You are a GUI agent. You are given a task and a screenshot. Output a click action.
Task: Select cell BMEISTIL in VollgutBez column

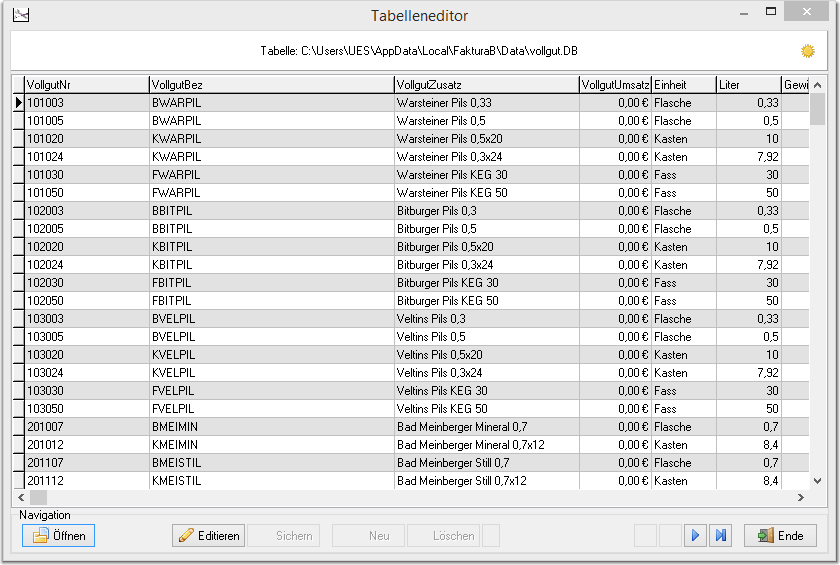point(272,463)
